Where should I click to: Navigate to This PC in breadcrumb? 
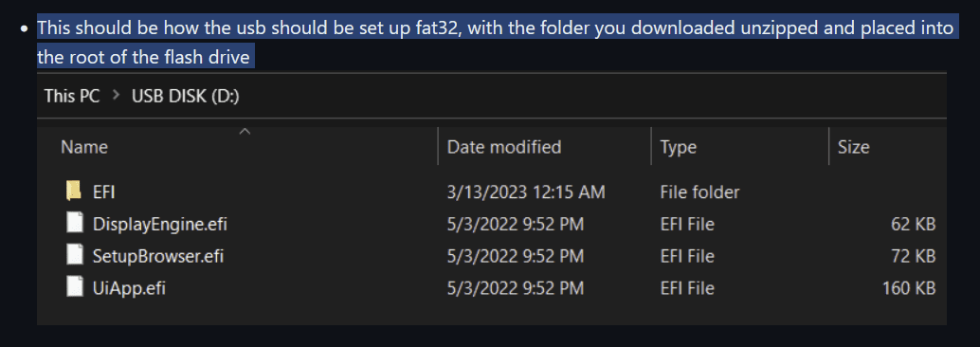click(72, 97)
